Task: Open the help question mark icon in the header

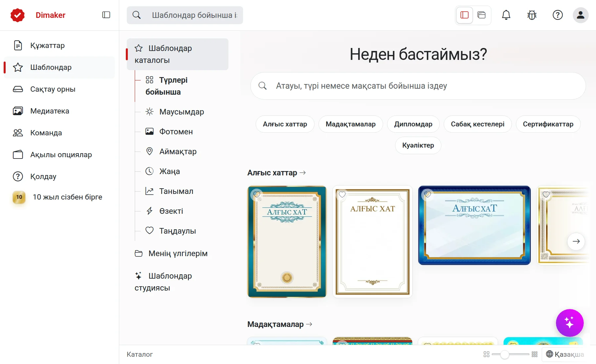Action: click(x=558, y=15)
